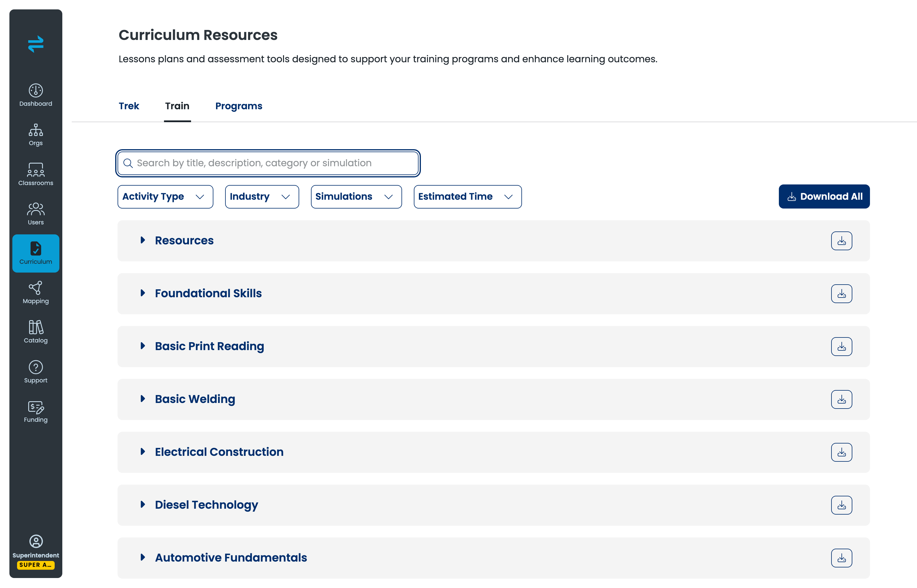Open the Activity Type filter dropdown
The height and width of the screenshot is (588, 917).
[165, 197]
